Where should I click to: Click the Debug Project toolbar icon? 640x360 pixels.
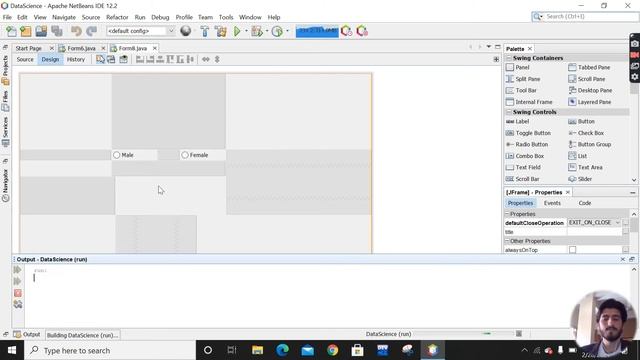(x=257, y=31)
